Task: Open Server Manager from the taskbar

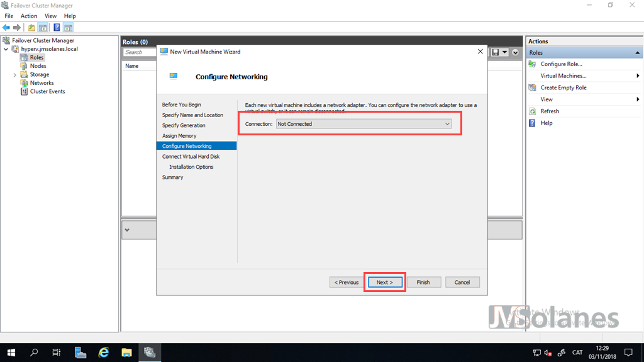Action: tap(80, 353)
